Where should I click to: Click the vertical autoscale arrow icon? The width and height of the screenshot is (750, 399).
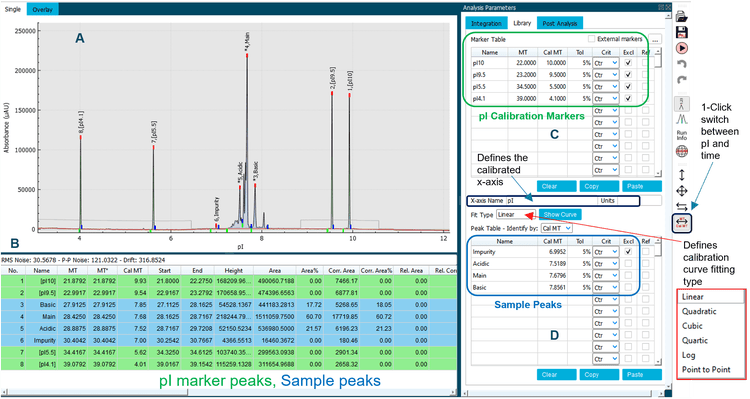(682, 175)
